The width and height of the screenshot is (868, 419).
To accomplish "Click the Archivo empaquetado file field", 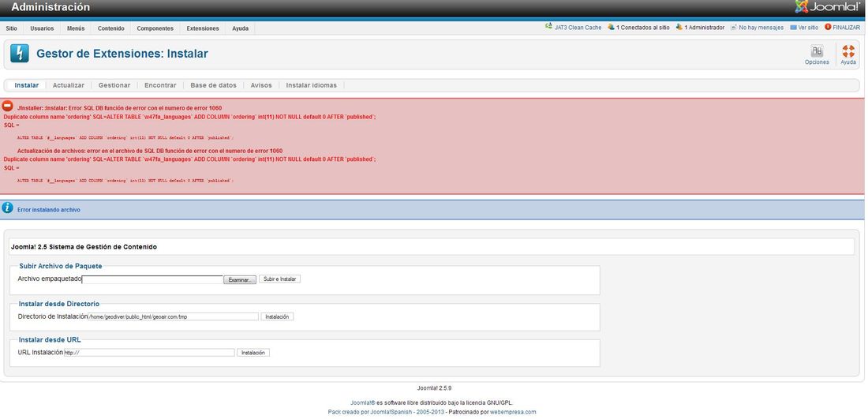I will [x=152, y=279].
